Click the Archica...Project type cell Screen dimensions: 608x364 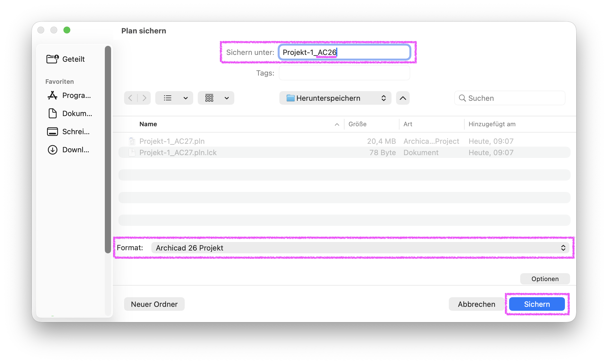click(431, 141)
